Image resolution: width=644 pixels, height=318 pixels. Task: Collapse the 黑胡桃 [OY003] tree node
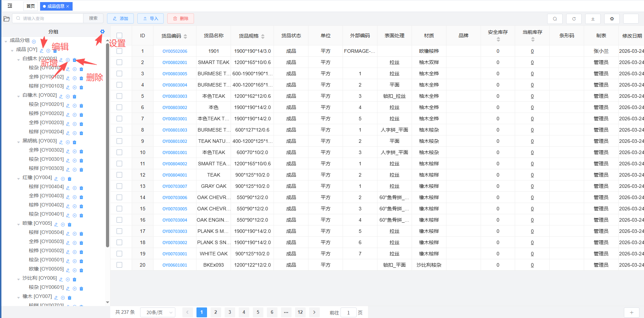coord(19,142)
